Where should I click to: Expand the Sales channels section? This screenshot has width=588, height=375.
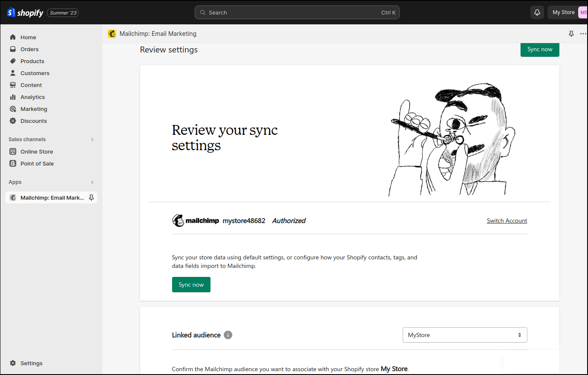click(x=92, y=140)
